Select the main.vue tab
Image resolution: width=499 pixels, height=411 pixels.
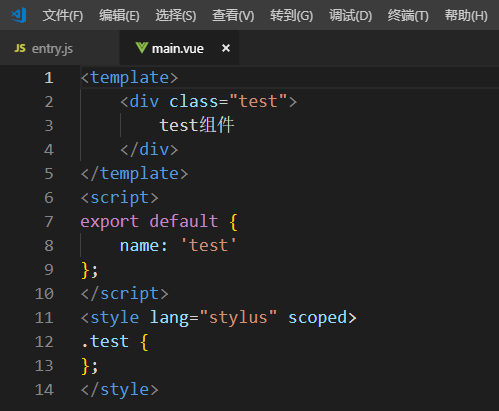[x=179, y=48]
